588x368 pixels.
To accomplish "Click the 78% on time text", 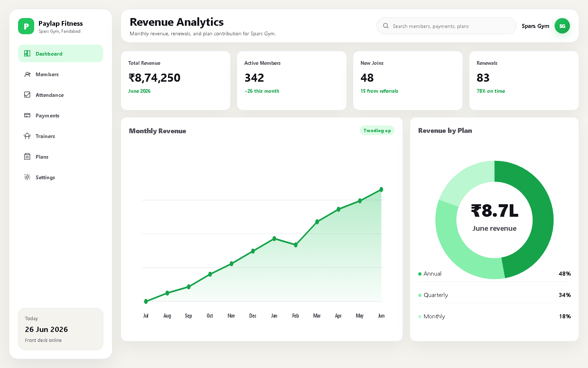I will (491, 91).
